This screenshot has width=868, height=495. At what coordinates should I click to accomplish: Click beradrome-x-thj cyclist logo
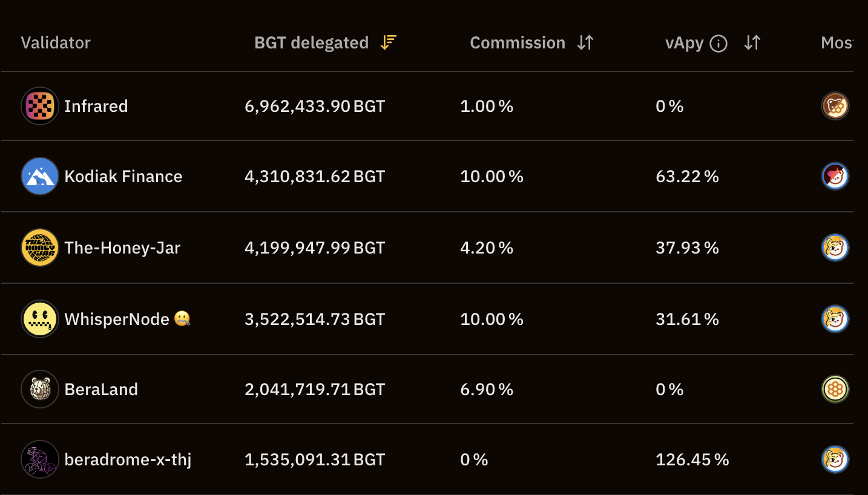point(40,459)
